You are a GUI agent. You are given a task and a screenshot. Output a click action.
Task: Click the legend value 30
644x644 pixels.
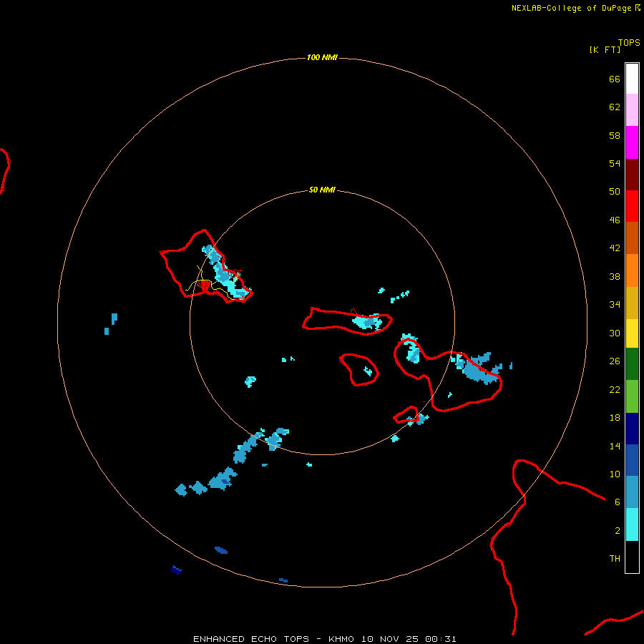click(x=615, y=333)
